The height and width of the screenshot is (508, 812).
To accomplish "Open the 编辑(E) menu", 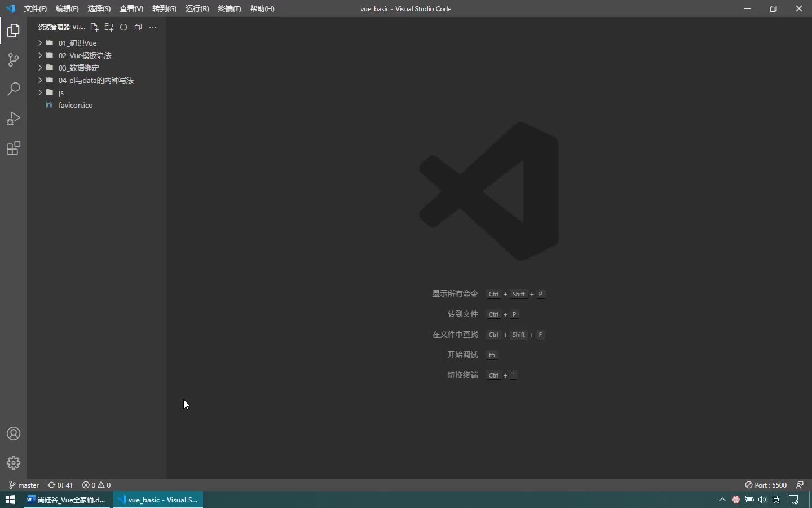I will coord(67,8).
